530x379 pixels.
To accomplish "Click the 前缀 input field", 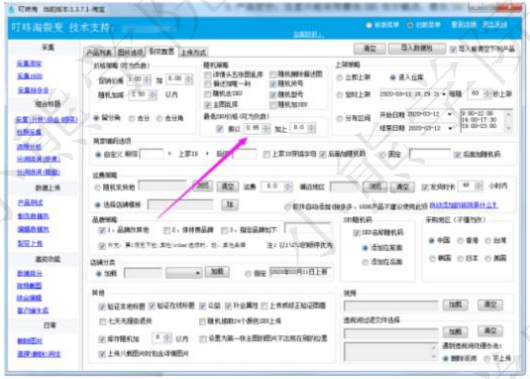I will [x=151, y=154].
